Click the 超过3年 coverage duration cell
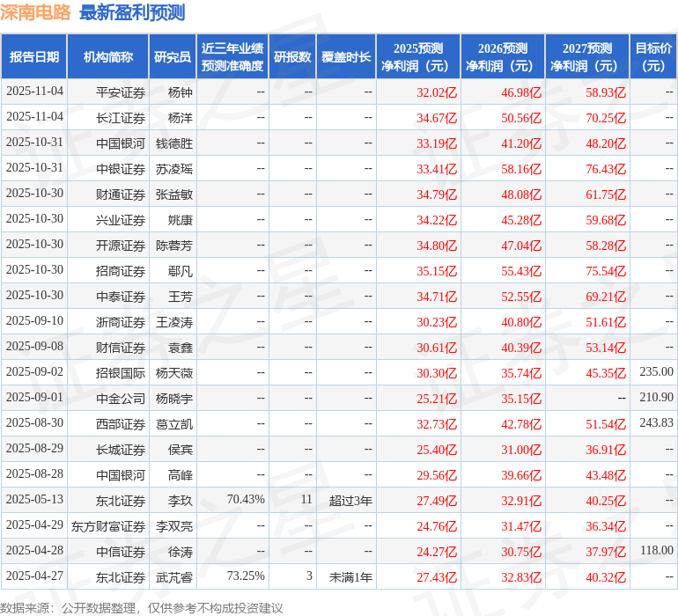The height and width of the screenshot is (616, 678). click(x=350, y=500)
